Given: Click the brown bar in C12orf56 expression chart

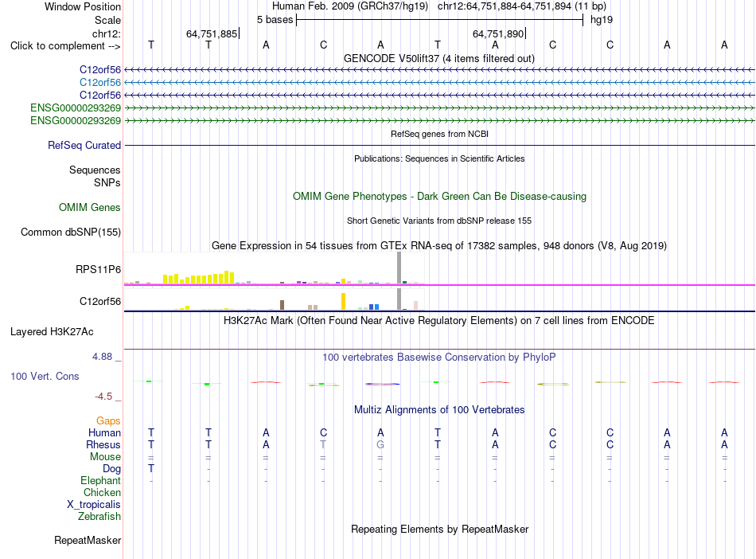Looking at the screenshot, I should (x=282, y=305).
